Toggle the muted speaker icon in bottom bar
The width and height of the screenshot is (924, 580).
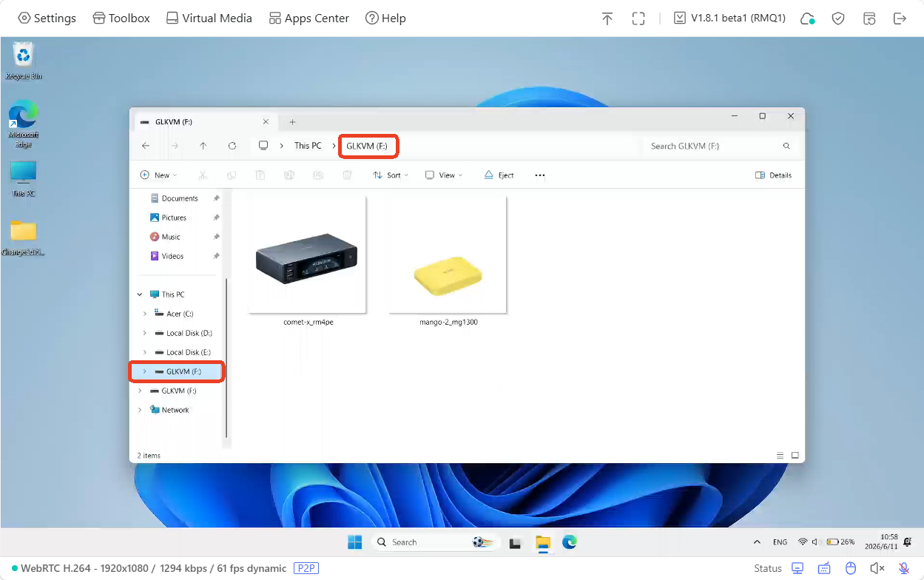[x=877, y=568]
